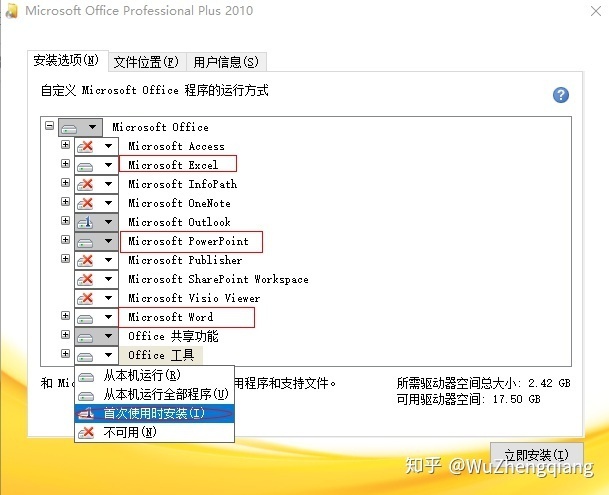This screenshot has height=495, width=609.
Task: Open dropdown arrow beside Microsoft Publisher
Action: coord(108,260)
